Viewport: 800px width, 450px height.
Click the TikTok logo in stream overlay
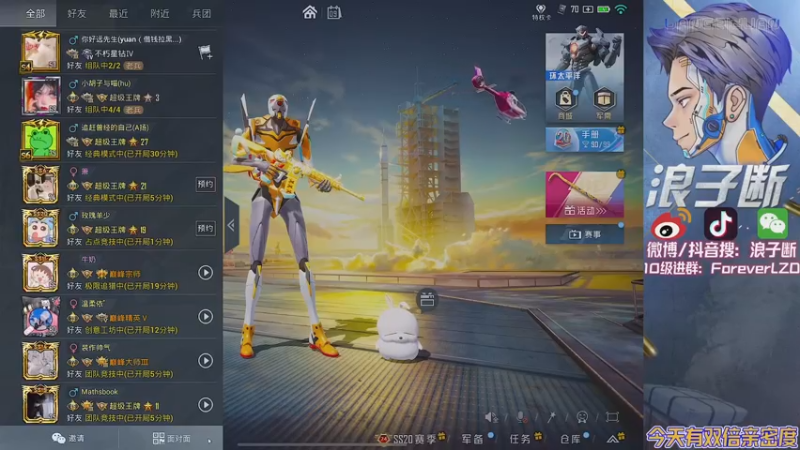pos(720,223)
